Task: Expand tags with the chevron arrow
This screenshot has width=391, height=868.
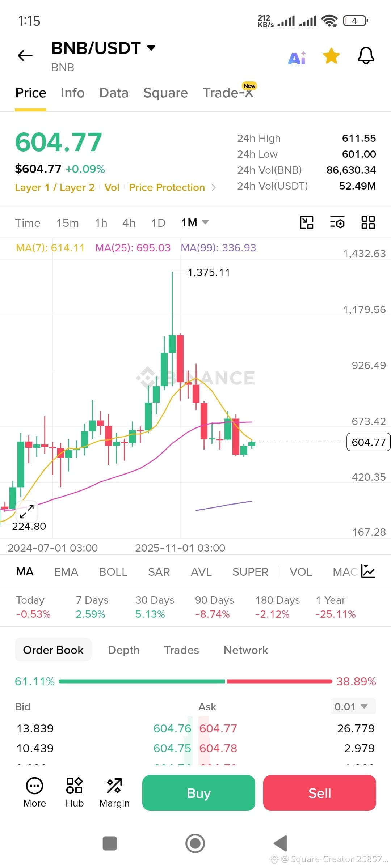Action: coord(214,187)
